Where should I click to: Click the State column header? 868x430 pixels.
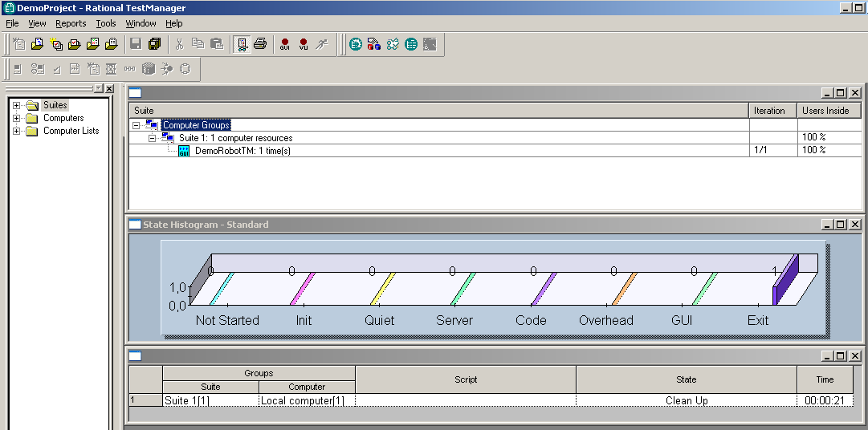[x=686, y=379]
